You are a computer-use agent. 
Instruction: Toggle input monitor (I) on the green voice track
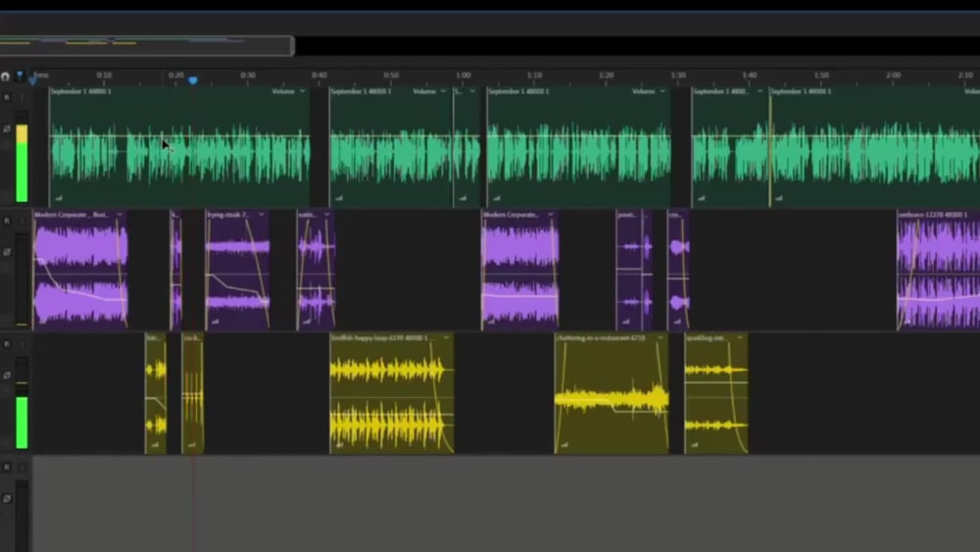tap(22, 97)
